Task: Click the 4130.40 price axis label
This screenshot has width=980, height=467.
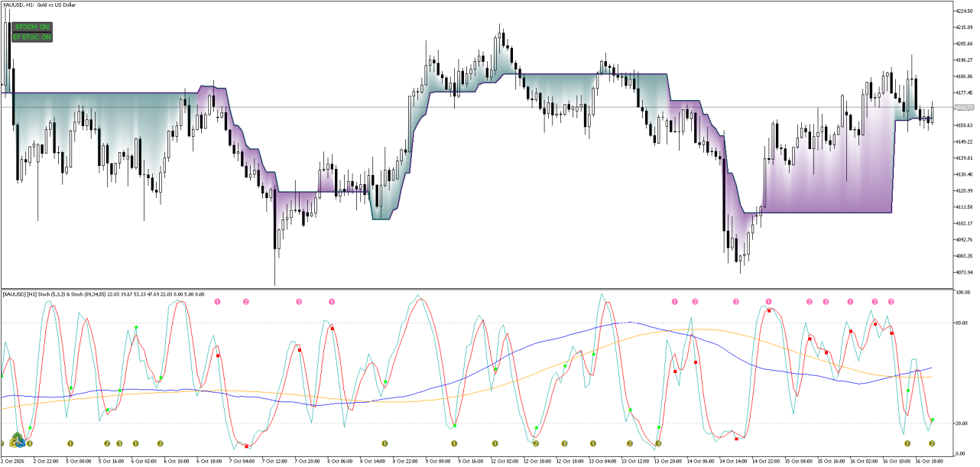Action: tap(964, 174)
